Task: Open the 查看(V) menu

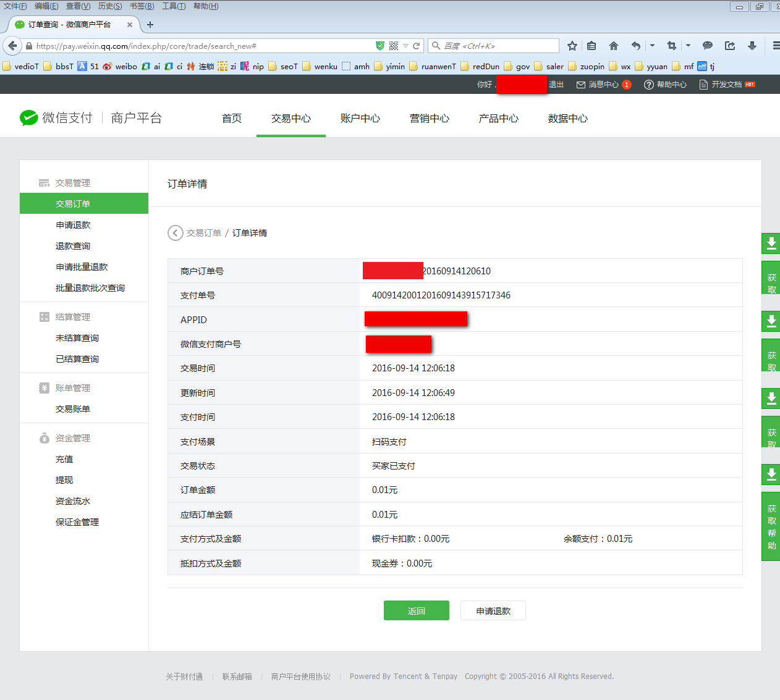Action: tap(78, 6)
